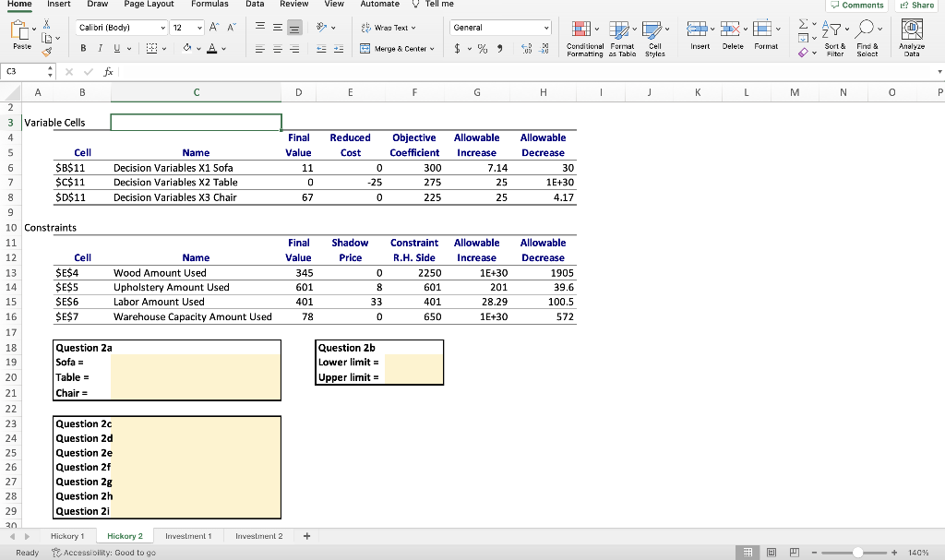Increase decimal places
The height and width of the screenshot is (560, 945).
(526, 49)
